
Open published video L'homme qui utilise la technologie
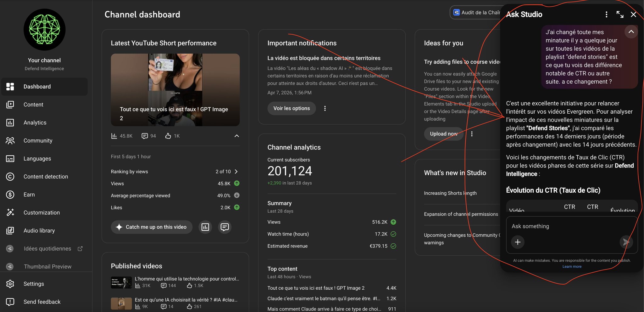pos(187,279)
